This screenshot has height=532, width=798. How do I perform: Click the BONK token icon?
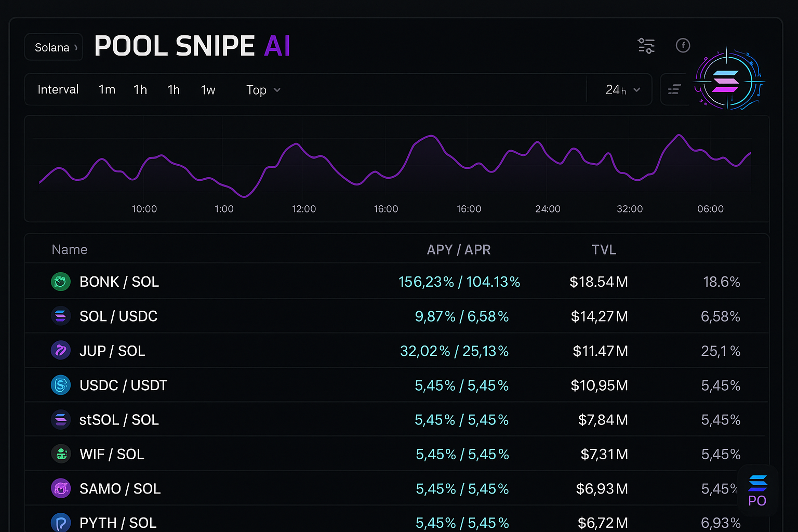[61, 282]
